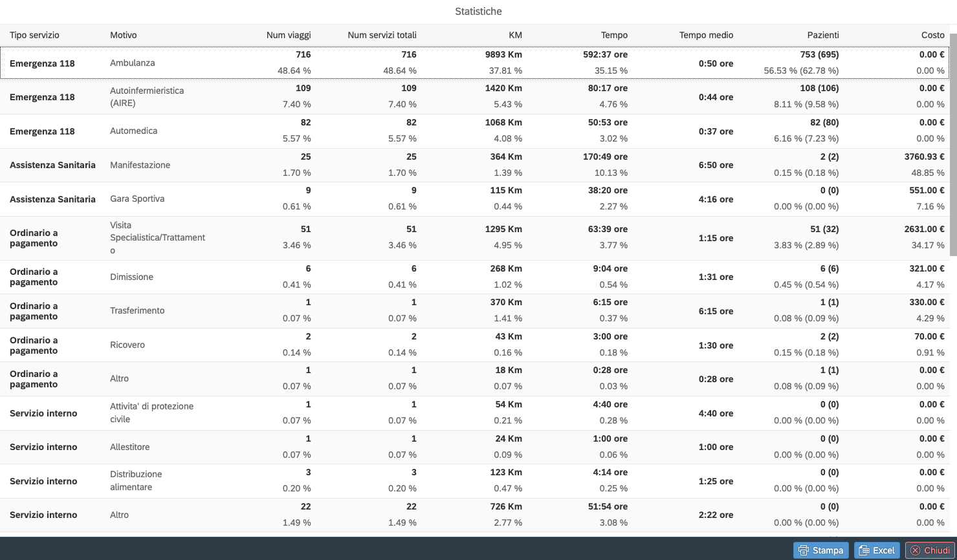This screenshot has width=957, height=560.
Task: Click the printer icon in Stampa
Action: coord(804,550)
